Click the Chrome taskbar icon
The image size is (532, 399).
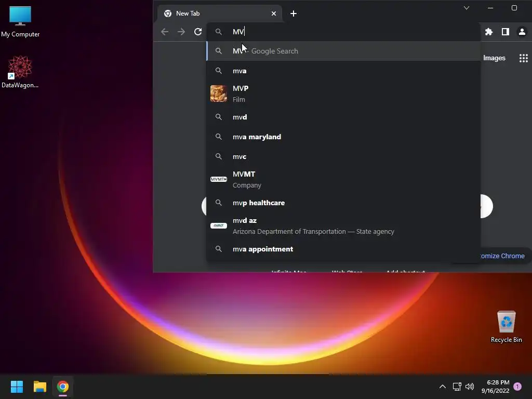(x=63, y=387)
